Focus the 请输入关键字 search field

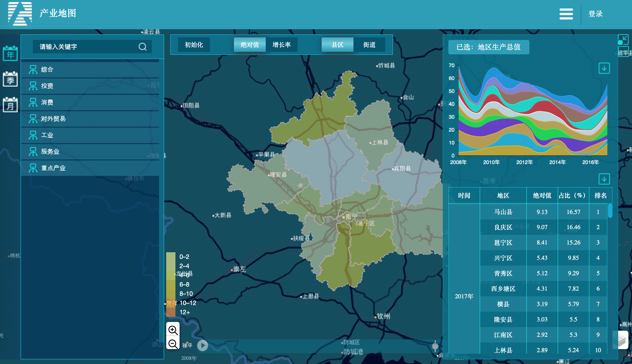point(92,47)
